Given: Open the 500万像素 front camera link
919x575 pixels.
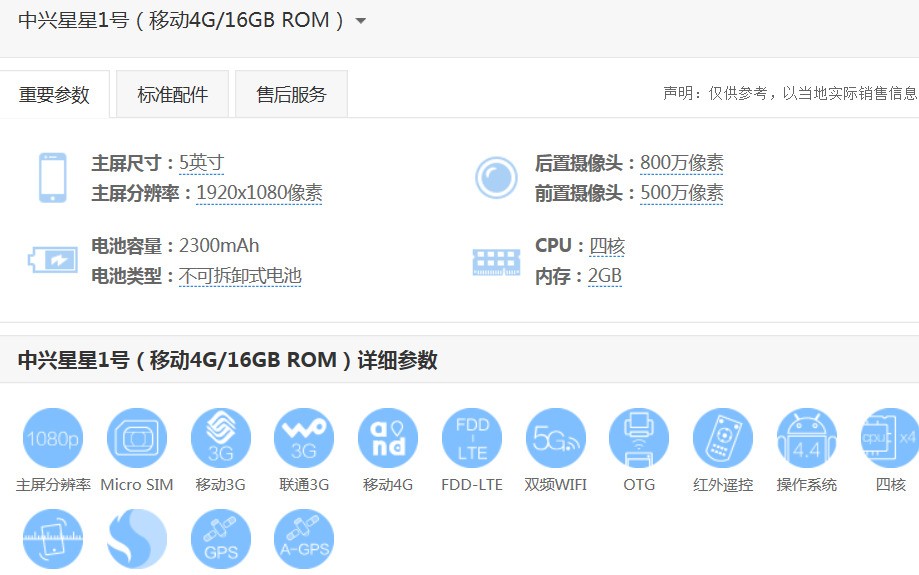Looking at the screenshot, I should point(682,193).
